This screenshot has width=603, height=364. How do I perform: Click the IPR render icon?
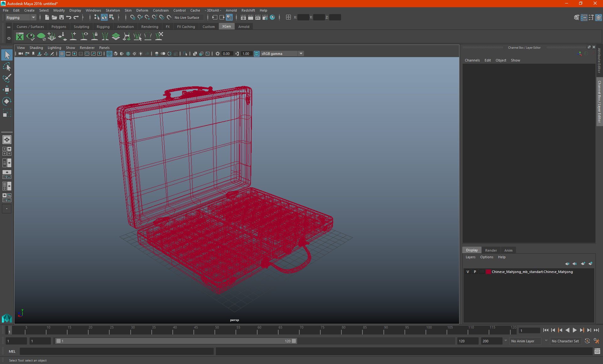click(x=258, y=18)
